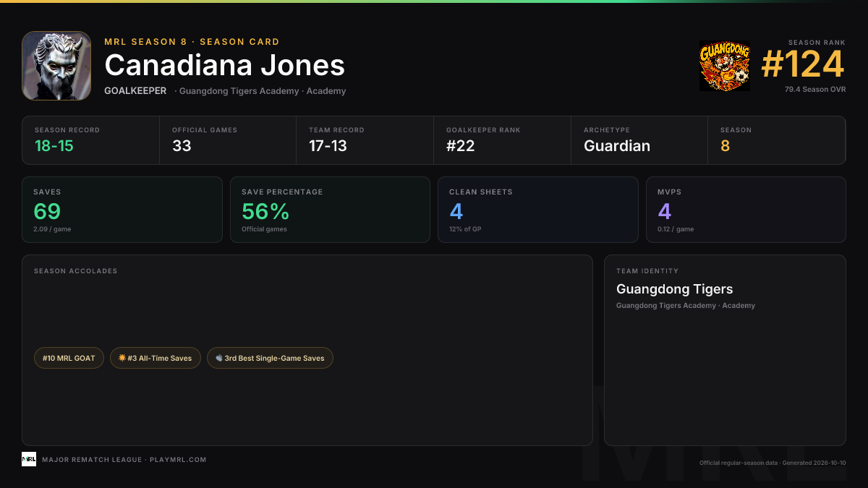Select the "#10 MRL GOAT" accolade badge
Screen dimensions: 868x488
pos(69,358)
